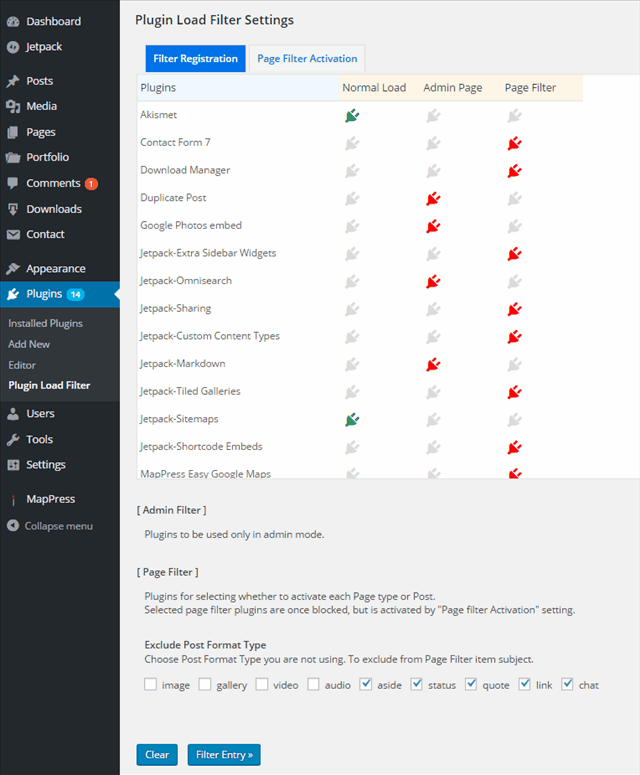Toggle Jetpack-Markdown red Admin Page plug
The image size is (640, 775).
[433, 365]
